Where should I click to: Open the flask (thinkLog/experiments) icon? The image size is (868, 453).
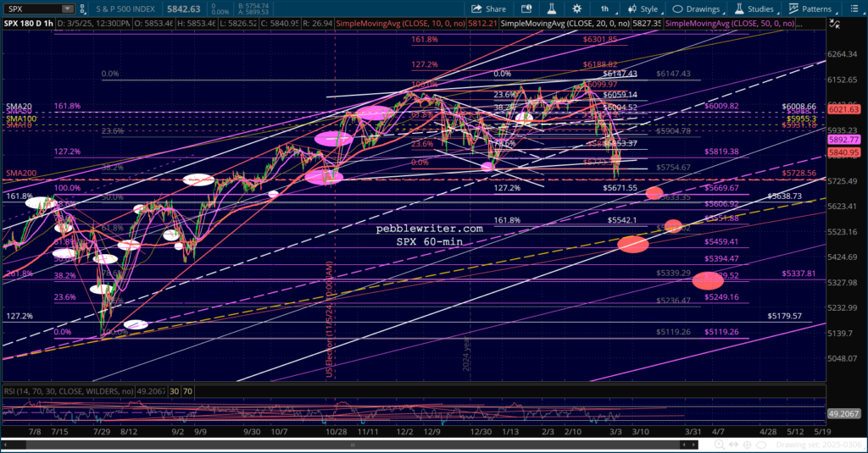click(x=551, y=8)
